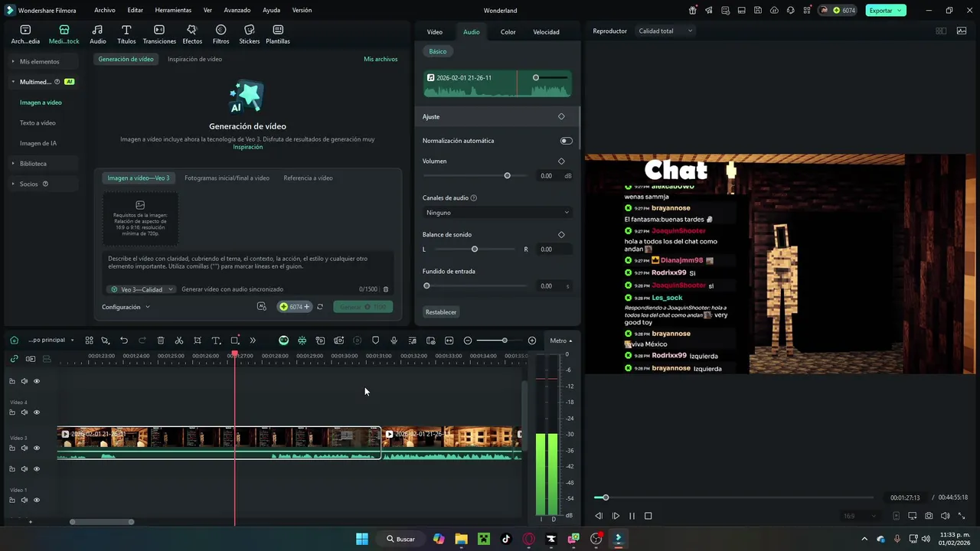Lock the Vídeo 3 track
Image resolution: width=980 pixels, height=551 pixels.
pos(11,448)
